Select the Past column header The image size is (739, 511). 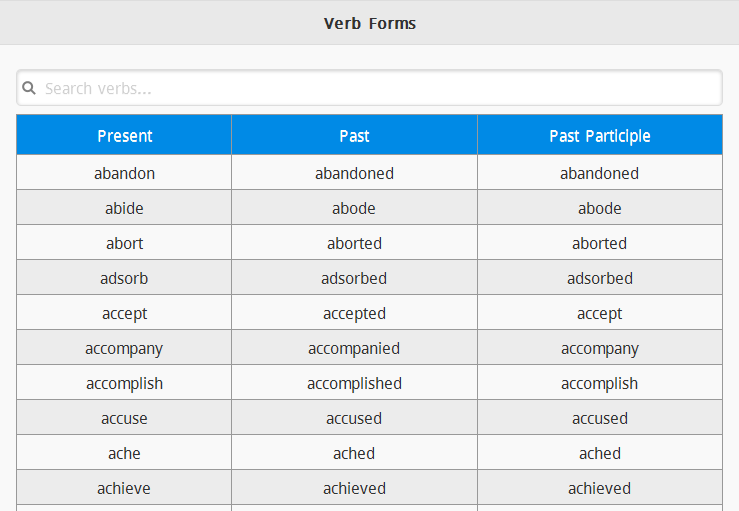click(354, 136)
